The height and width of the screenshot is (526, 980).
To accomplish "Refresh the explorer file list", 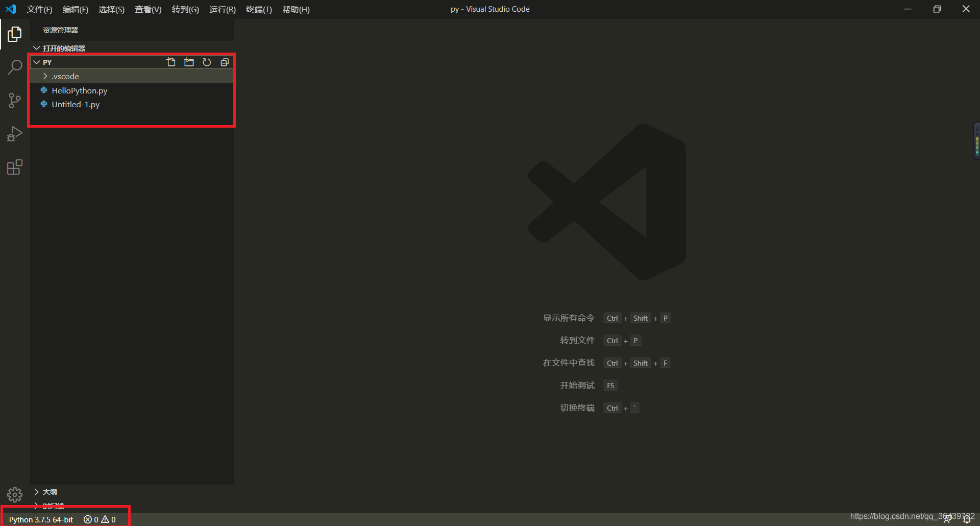I will pyautogui.click(x=207, y=62).
